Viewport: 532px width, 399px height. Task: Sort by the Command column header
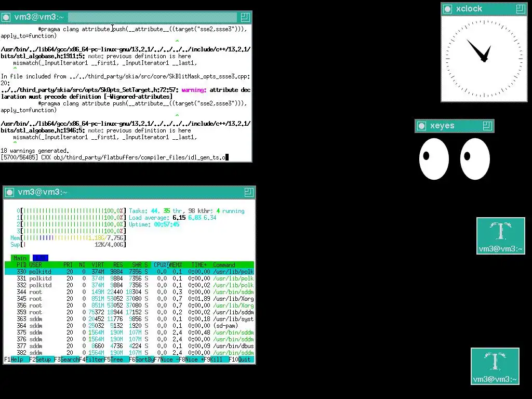[224, 265]
